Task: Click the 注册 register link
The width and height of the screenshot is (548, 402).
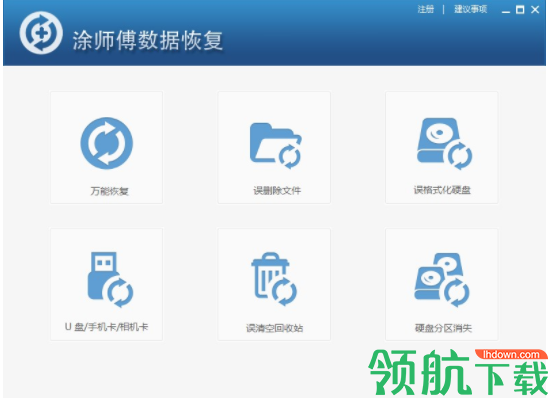Action: [426, 9]
